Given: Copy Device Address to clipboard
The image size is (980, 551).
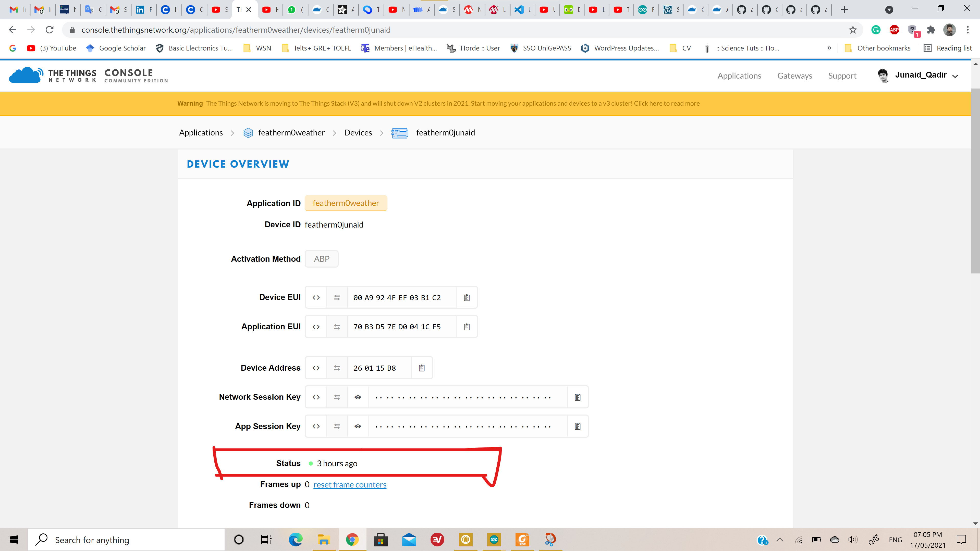Looking at the screenshot, I should (x=422, y=368).
